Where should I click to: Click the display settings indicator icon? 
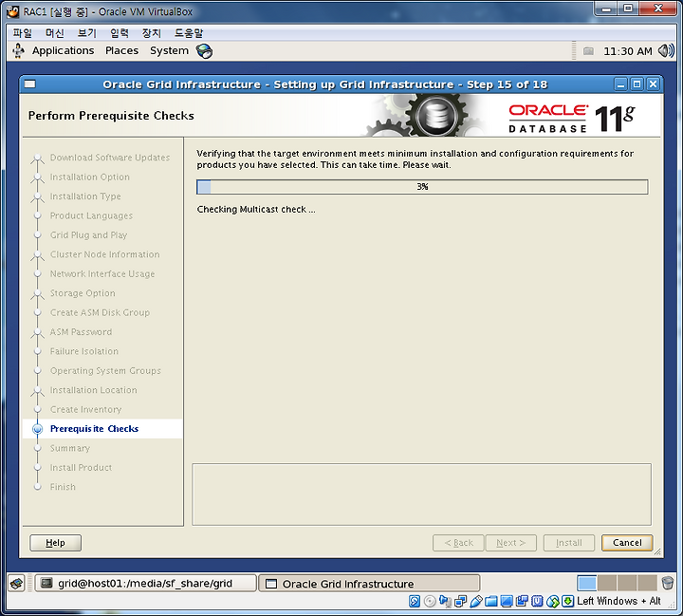point(507,601)
